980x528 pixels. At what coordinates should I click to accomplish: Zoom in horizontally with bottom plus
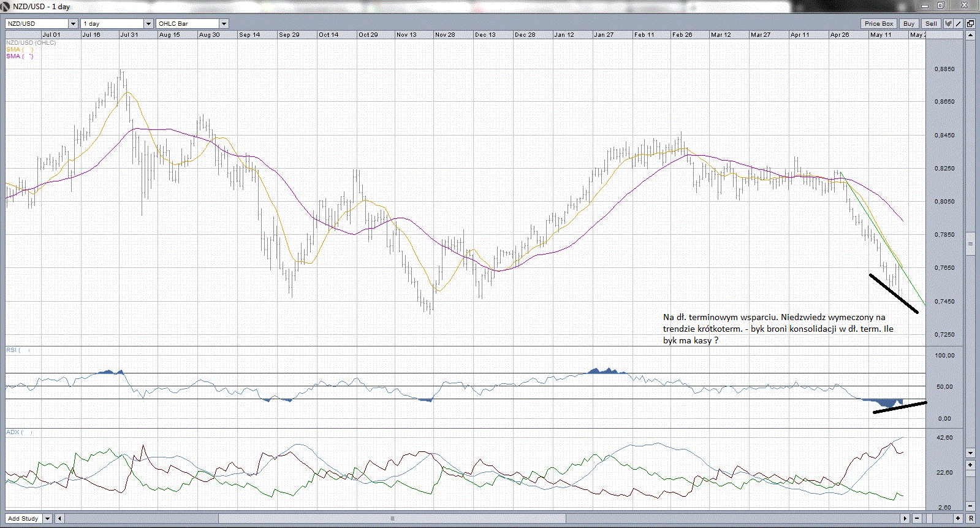pyautogui.click(x=958, y=518)
